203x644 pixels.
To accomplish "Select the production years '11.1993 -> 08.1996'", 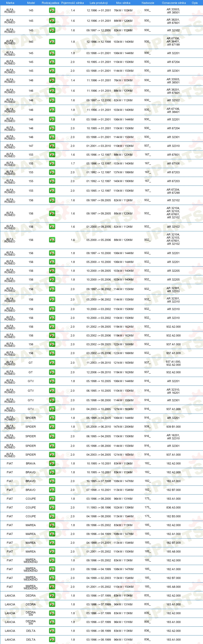I will click(x=99, y=507).
